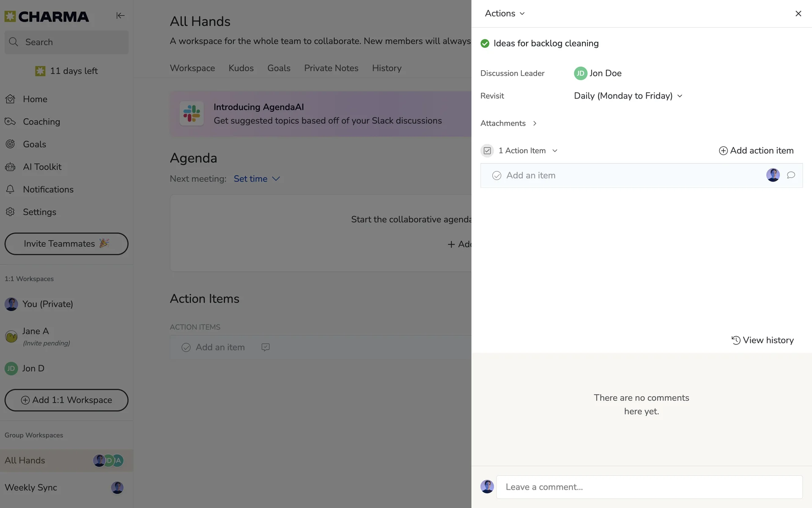Check the circle beside panel's Add an item
The image size is (812, 508).
click(x=497, y=176)
